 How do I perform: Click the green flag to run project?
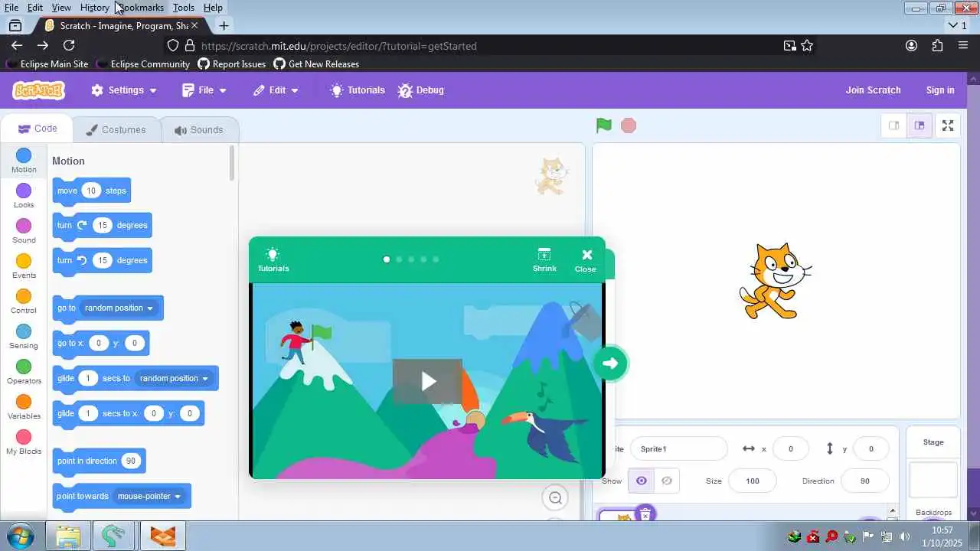pyautogui.click(x=604, y=126)
